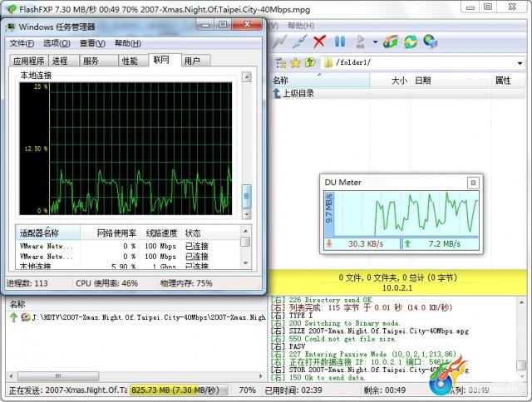Switch to the 进程 tab
The image size is (532, 402).
tap(64, 61)
